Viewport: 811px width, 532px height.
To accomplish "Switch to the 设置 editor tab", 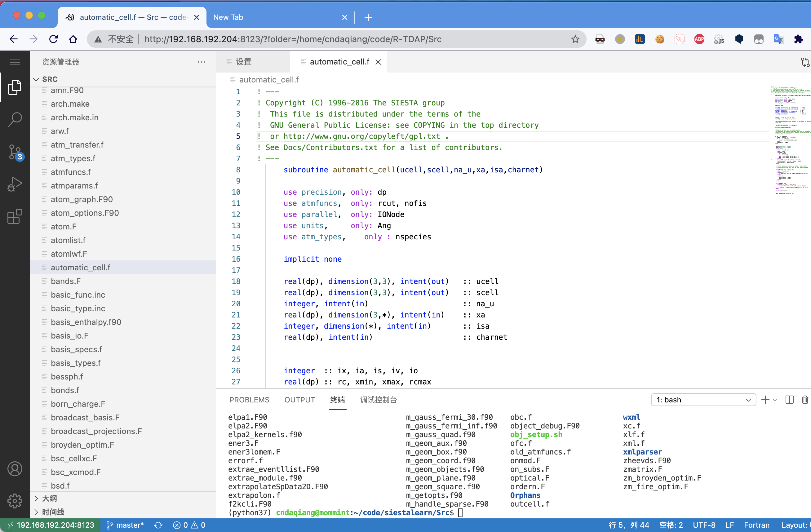I will coord(243,62).
